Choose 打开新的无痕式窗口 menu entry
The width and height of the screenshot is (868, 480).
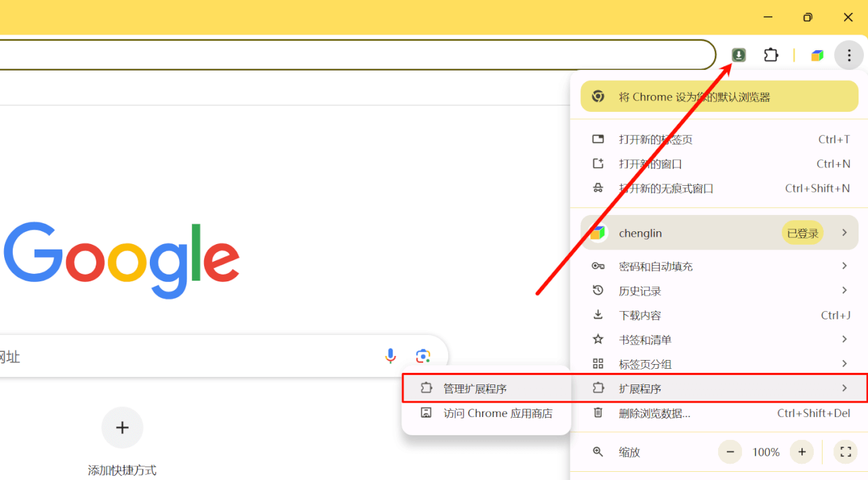click(666, 188)
